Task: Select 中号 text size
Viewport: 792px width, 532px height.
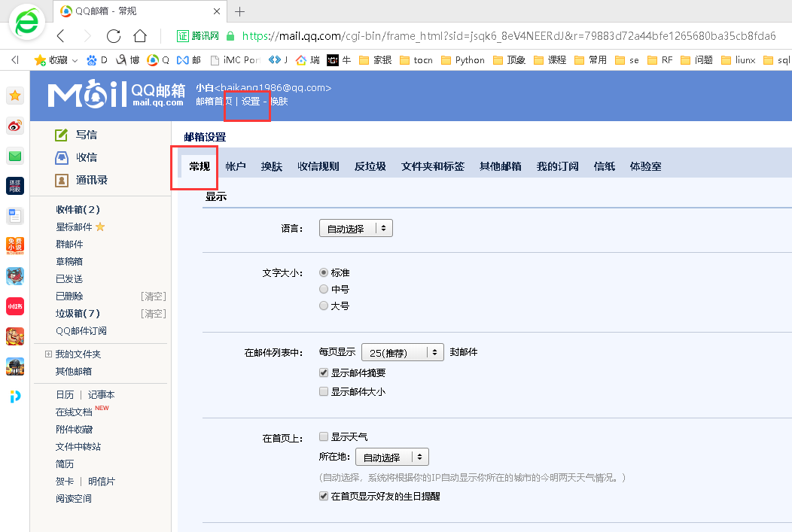Action: point(324,289)
